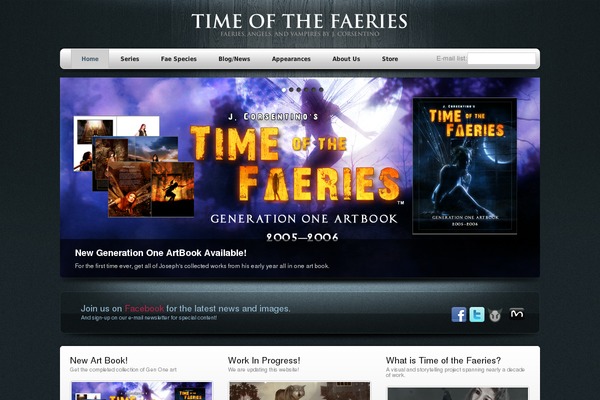Viewport: 600px width, 400px height.
Task: Click What is Time of the Faeries heading
Action: 443,361
